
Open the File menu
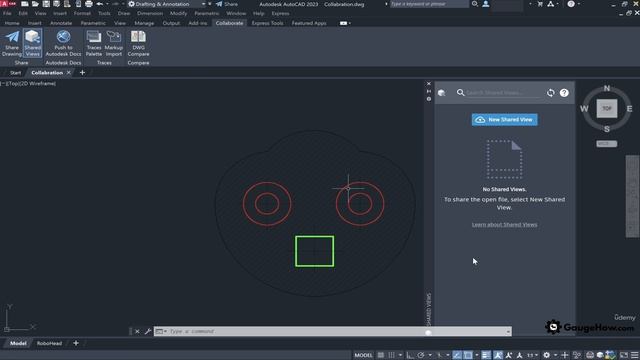click(7, 13)
